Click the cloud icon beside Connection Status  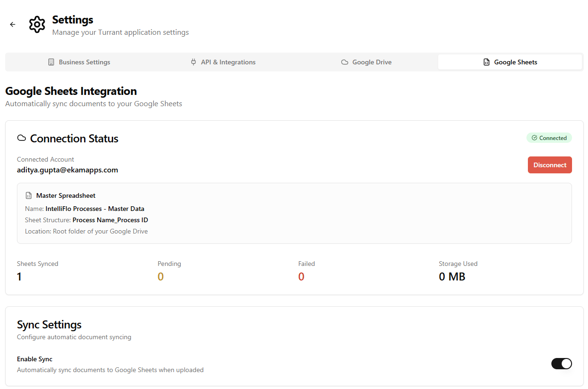pyautogui.click(x=21, y=138)
